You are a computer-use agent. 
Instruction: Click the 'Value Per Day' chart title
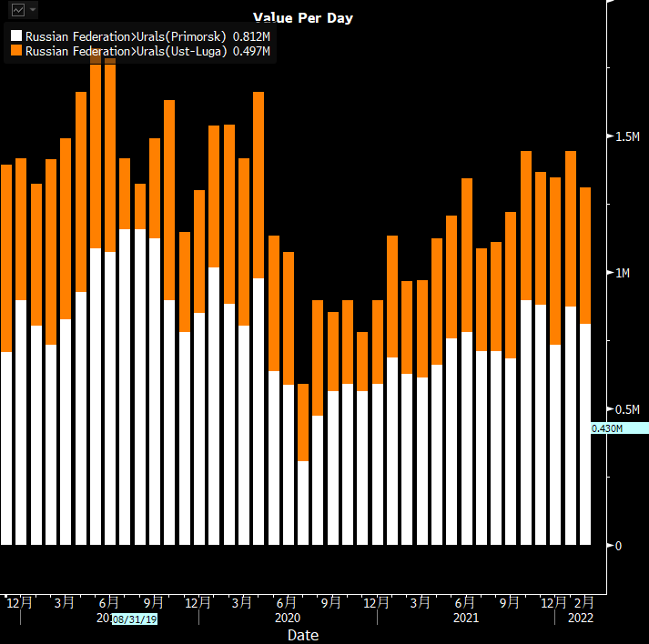(303, 18)
